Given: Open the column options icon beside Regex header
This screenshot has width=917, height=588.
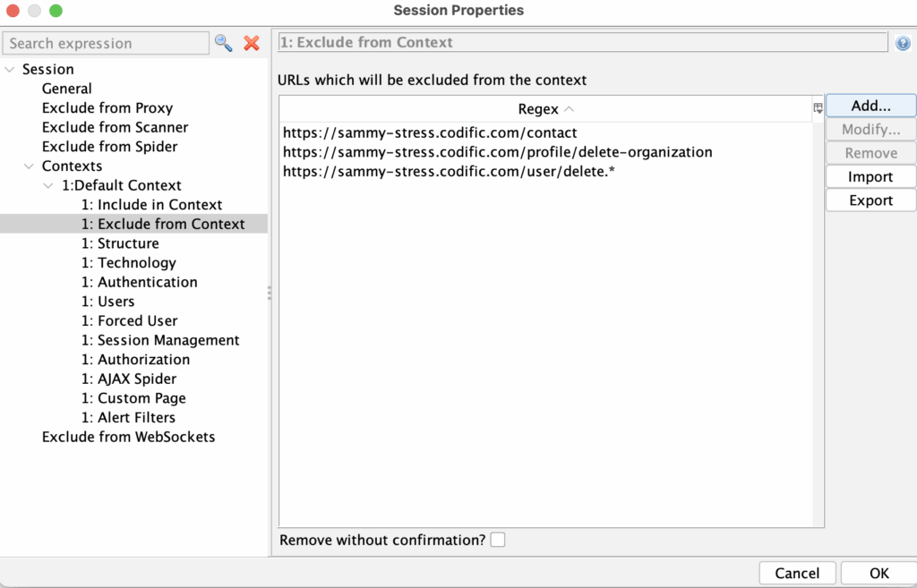Looking at the screenshot, I should (x=816, y=107).
